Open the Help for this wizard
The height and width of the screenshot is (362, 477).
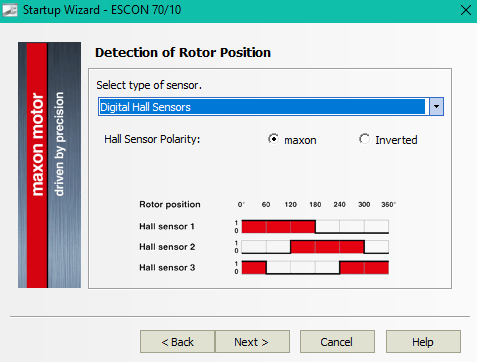pyautogui.click(x=423, y=342)
